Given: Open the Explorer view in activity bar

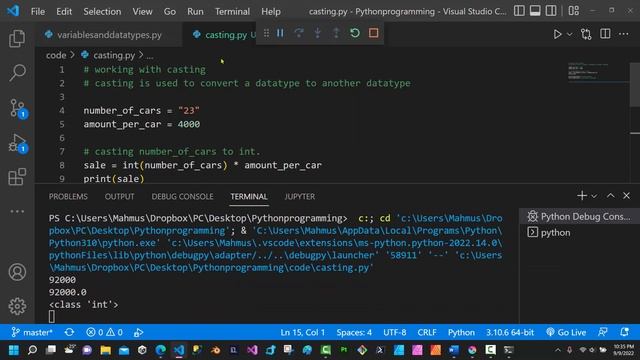Looking at the screenshot, I should [17, 38].
